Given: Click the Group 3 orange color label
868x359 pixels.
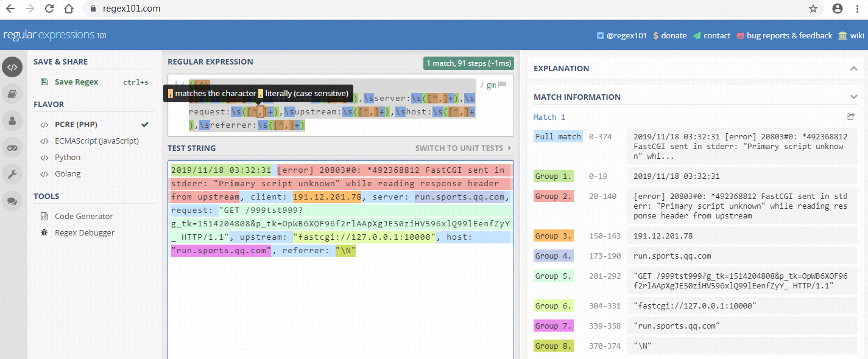Looking at the screenshot, I should [553, 235].
